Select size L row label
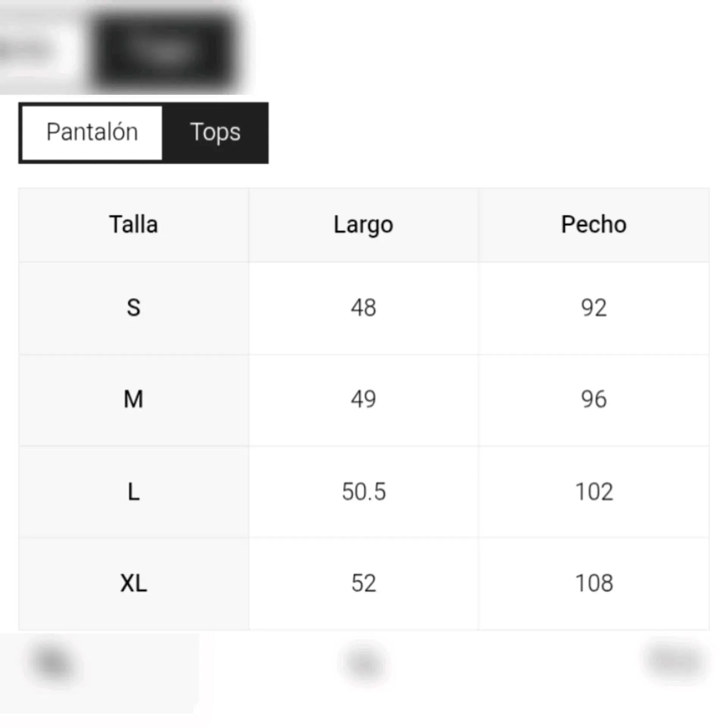Image resolution: width=728 pixels, height=728 pixels. (133, 492)
